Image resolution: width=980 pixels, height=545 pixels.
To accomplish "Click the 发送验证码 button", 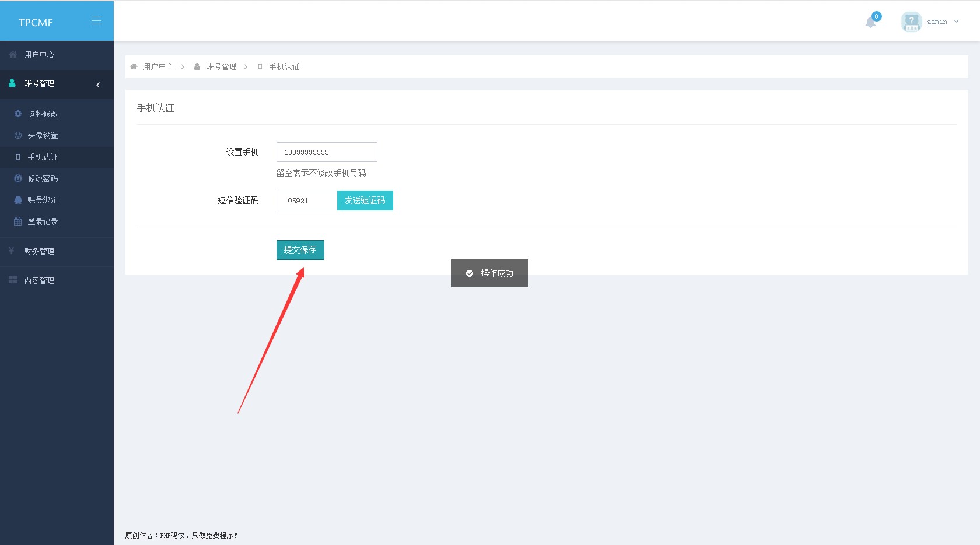I will (x=365, y=201).
